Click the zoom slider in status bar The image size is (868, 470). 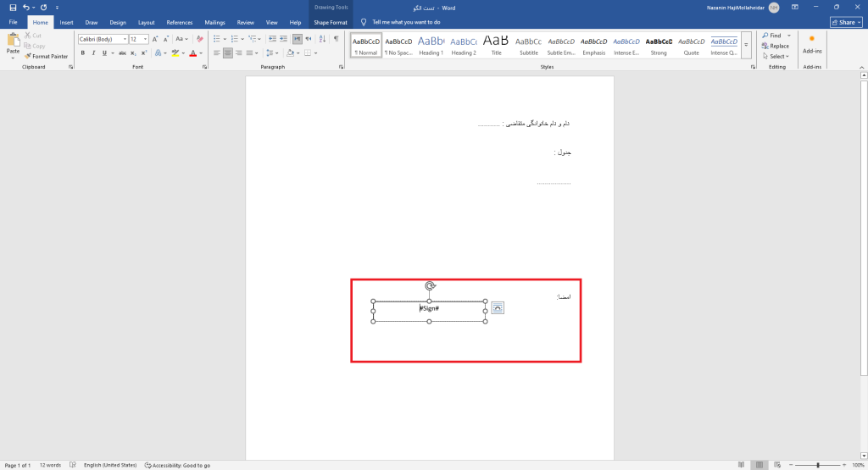[817, 465]
